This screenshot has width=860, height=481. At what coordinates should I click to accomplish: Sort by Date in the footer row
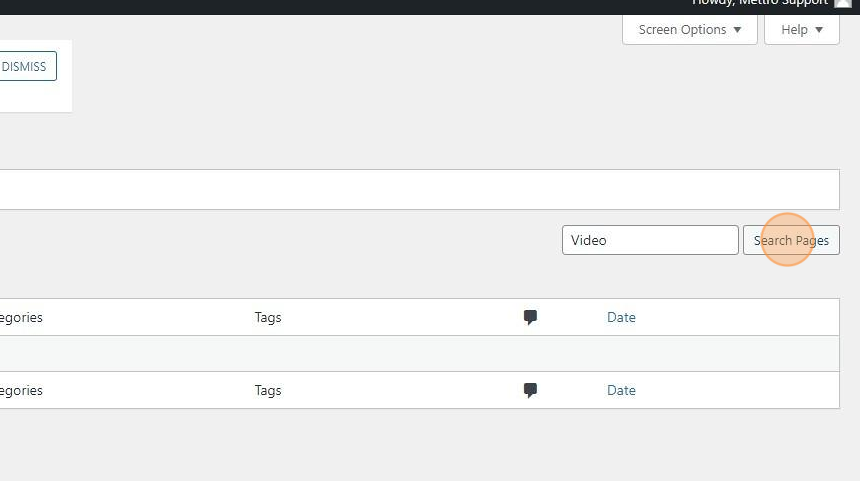pos(621,390)
